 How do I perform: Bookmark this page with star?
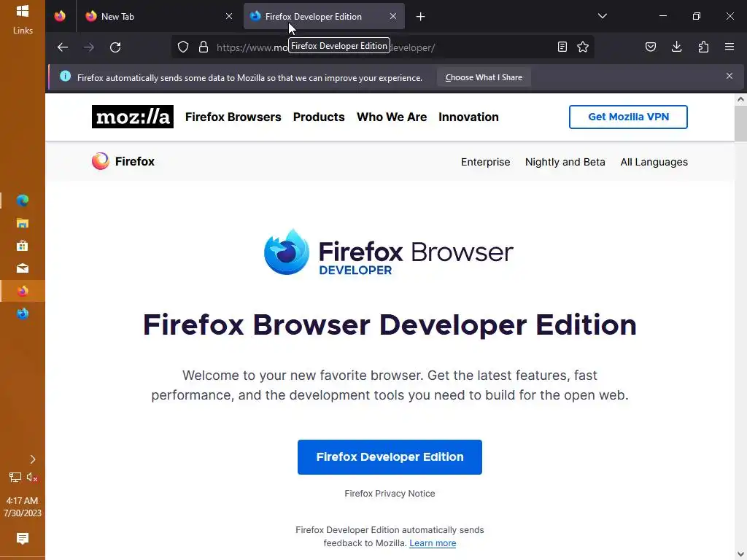coord(583,47)
